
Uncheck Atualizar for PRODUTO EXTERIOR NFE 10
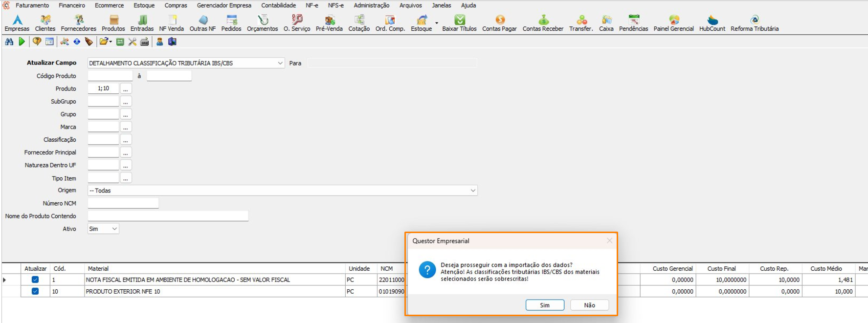(x=35, y=291)
